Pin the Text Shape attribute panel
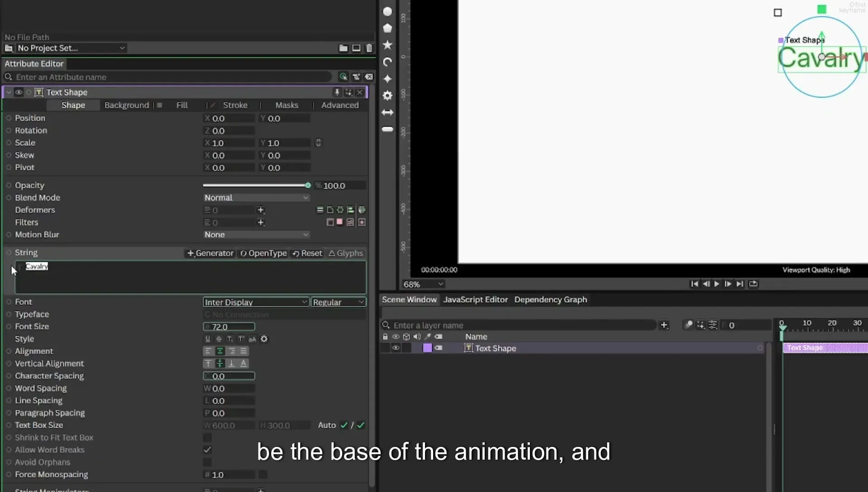Screen dimensions: 868x492 (337, 92)
